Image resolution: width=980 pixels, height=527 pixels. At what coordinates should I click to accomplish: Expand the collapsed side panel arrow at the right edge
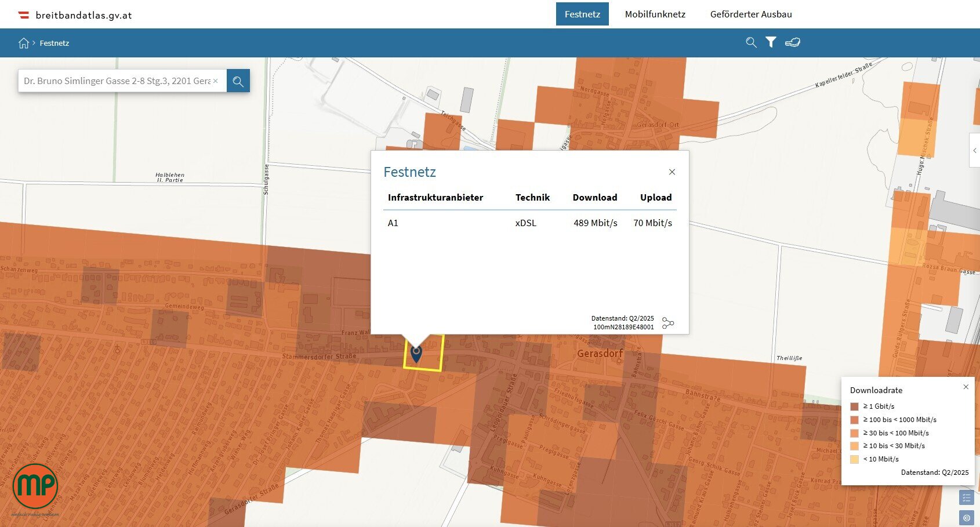click(975, 151)
